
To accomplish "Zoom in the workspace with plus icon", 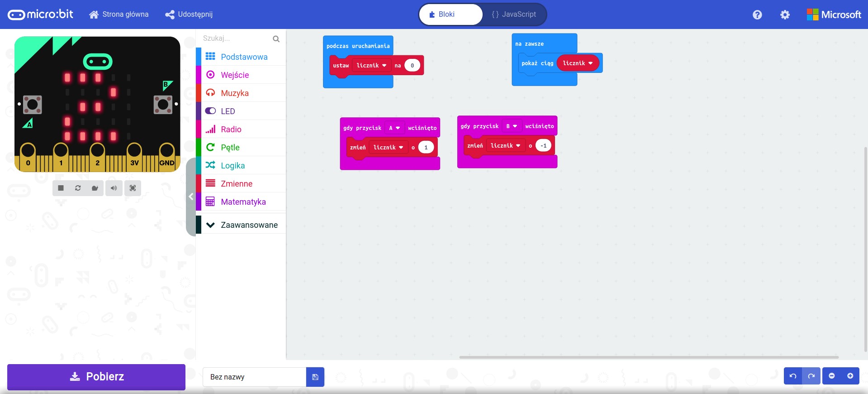I will point(850,376).
